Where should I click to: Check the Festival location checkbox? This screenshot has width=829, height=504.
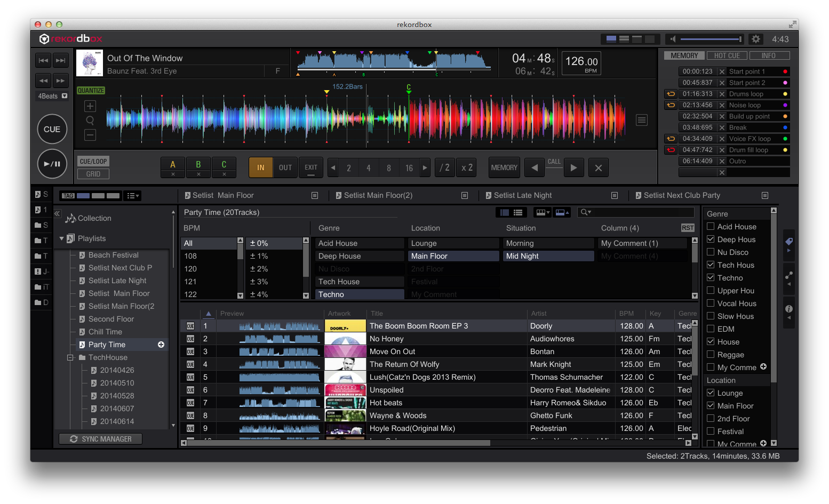click(x=711, y=431)
